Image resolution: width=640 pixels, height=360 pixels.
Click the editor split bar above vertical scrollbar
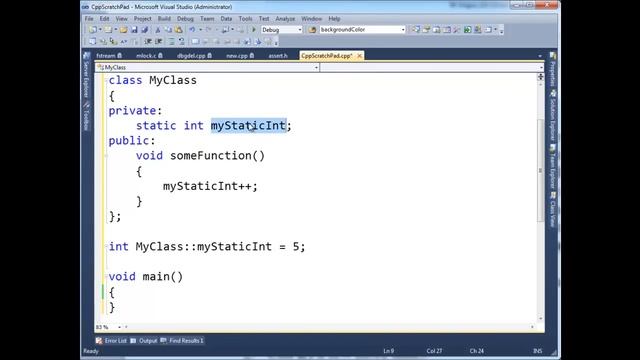[540, 76]
